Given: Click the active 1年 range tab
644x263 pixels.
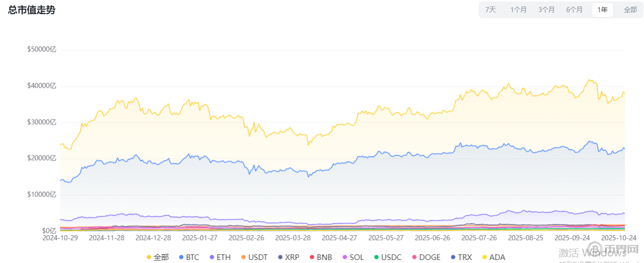Looking at the screenshot, I should [x=602, y=10].
